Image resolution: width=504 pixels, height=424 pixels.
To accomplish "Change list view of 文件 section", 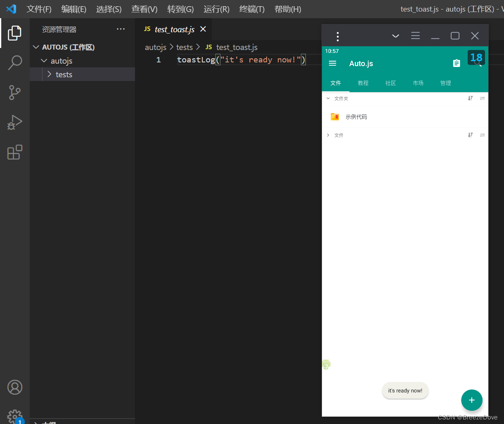I will (483, 135).
